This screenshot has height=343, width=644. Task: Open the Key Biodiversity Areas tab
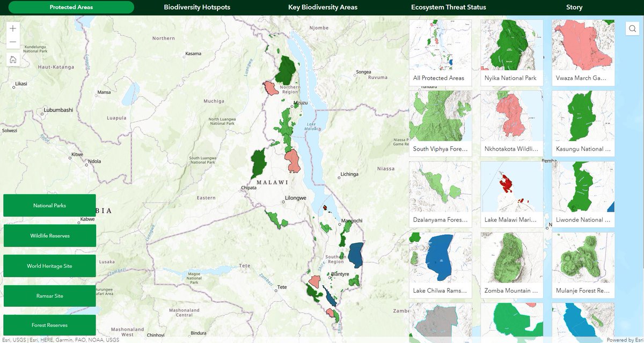coord(323,8)
